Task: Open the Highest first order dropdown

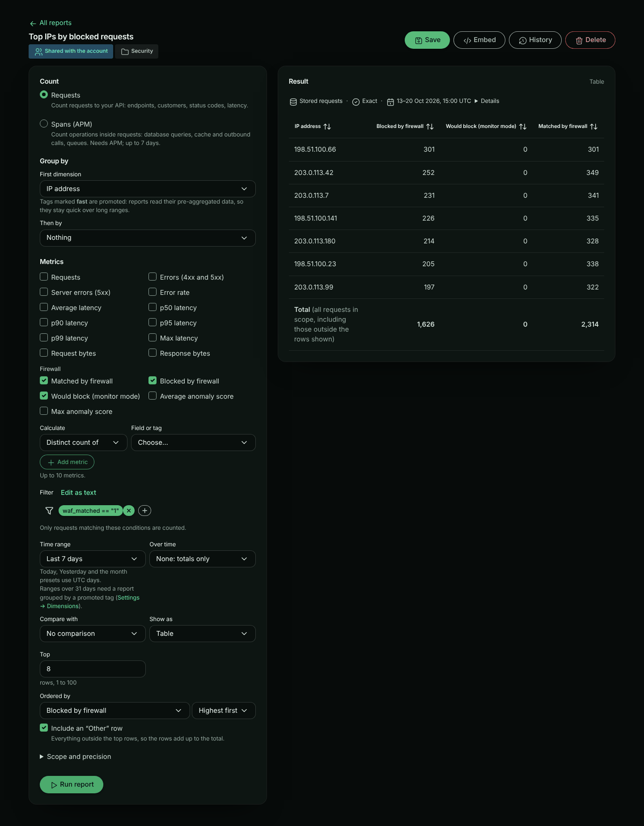Action: tap(224, 711)
